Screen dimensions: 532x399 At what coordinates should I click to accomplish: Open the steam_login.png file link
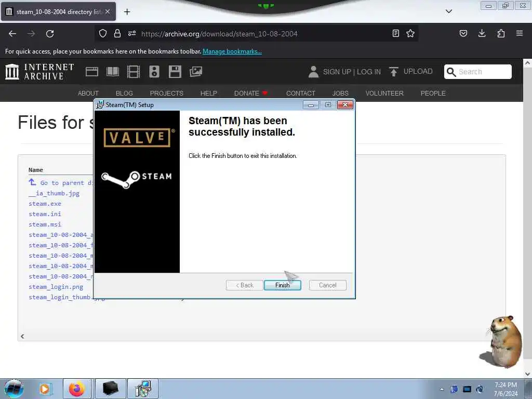(56, 287)
